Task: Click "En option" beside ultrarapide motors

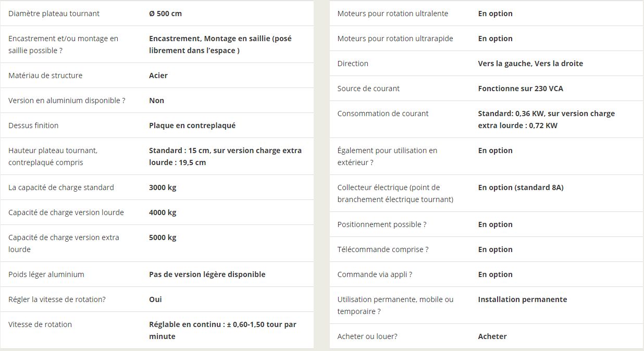Action: 495,39
